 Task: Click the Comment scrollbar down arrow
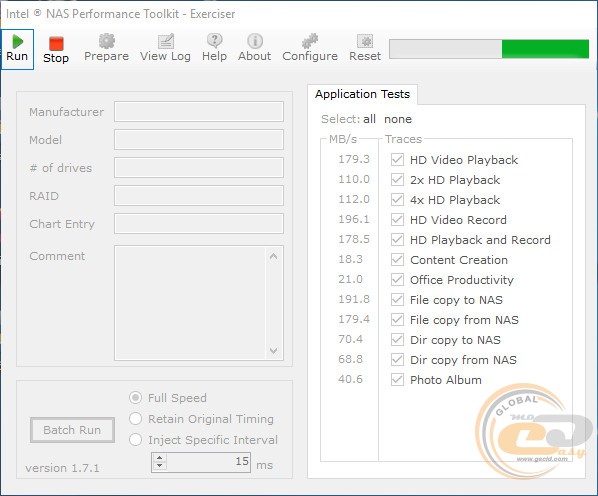273,350
